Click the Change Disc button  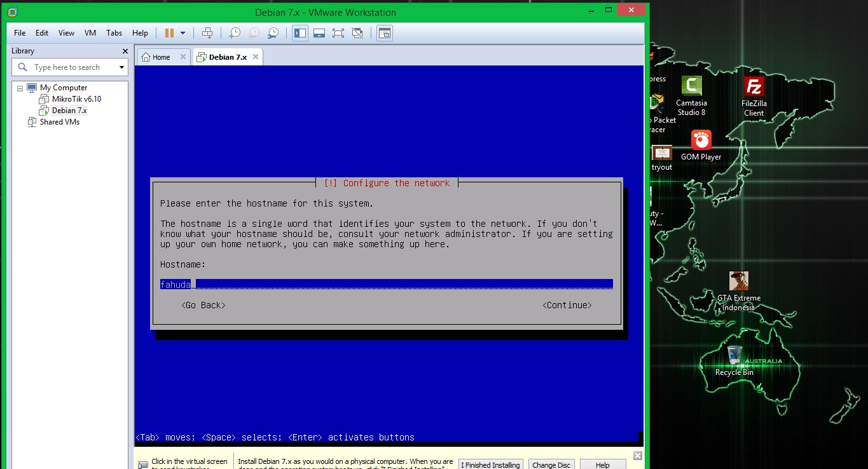coord(551,465)
